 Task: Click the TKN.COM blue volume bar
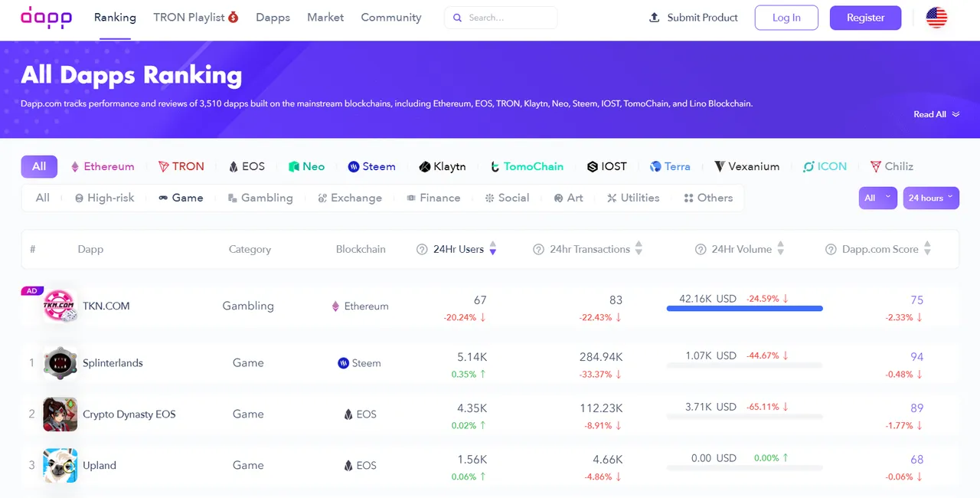click(x=745, y=309)
